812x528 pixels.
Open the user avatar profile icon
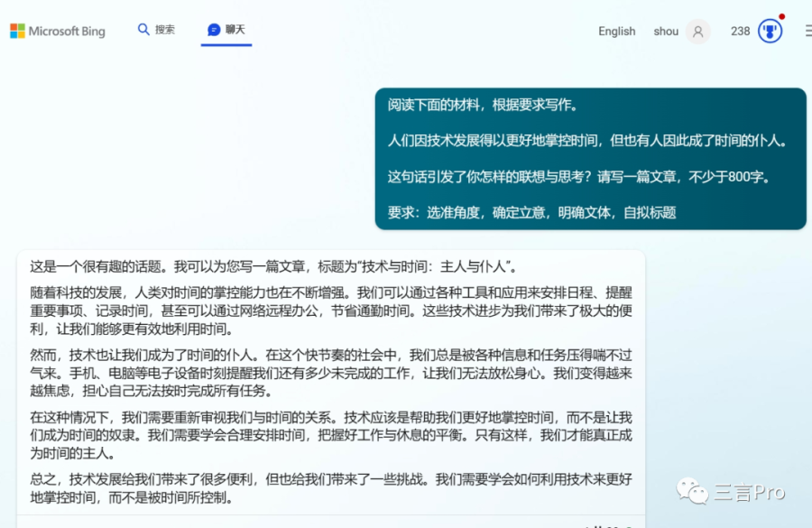point(698,32)
